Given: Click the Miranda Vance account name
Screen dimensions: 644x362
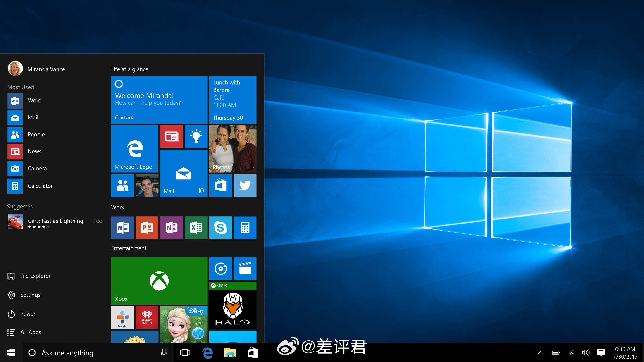Looking at the screenshot, I should pyautogui.click(x=46, y=69).
